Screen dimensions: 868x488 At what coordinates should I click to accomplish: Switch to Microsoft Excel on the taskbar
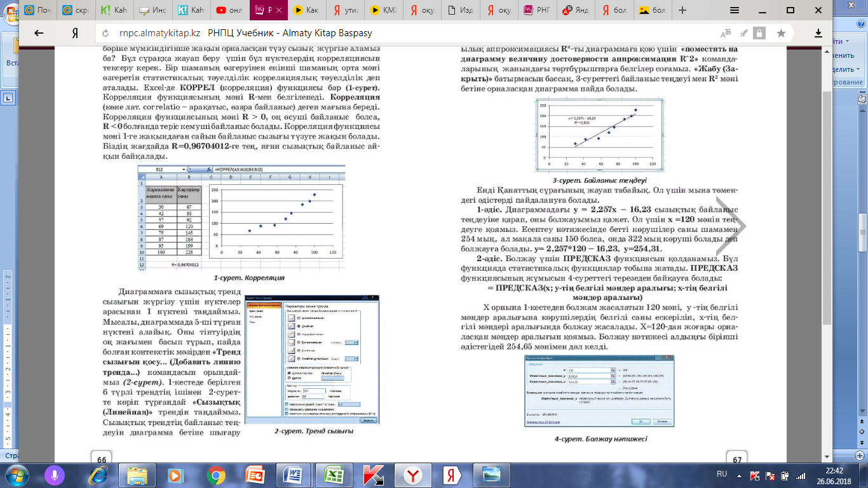point(334,475)
